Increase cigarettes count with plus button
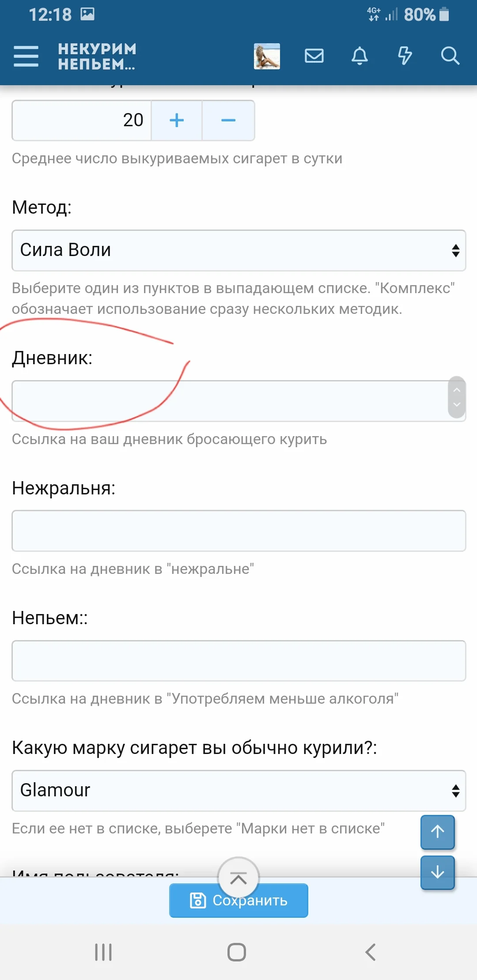 (x=177, y=121)
